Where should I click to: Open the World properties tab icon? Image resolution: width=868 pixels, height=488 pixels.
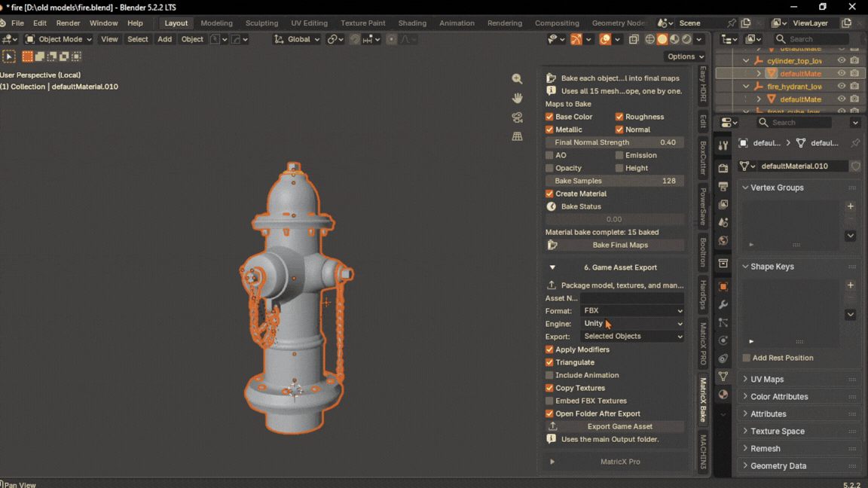click(723, 241)
